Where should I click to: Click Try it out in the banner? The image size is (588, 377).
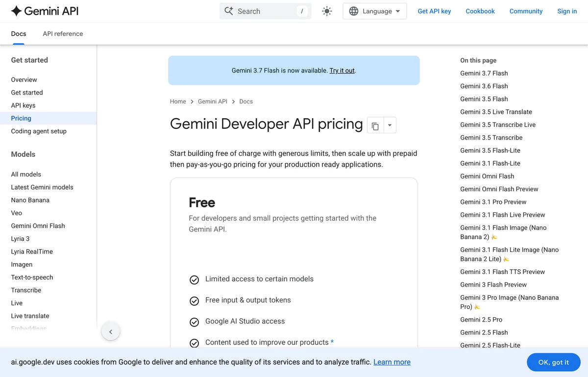[342, 71]
